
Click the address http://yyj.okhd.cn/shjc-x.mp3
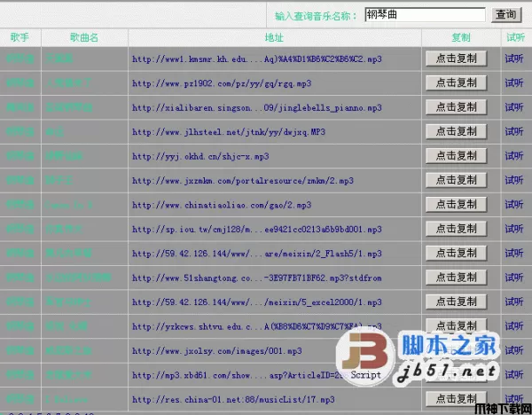click(200, 156)
